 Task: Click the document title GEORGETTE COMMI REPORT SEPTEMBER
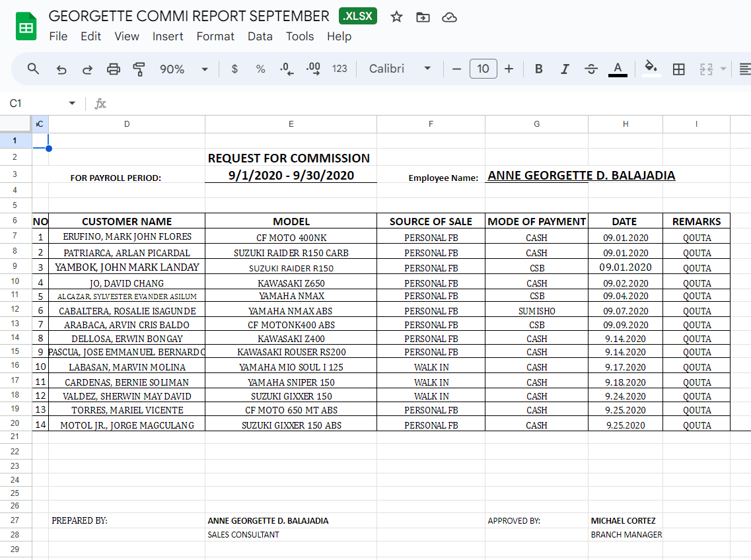(189, 17)
